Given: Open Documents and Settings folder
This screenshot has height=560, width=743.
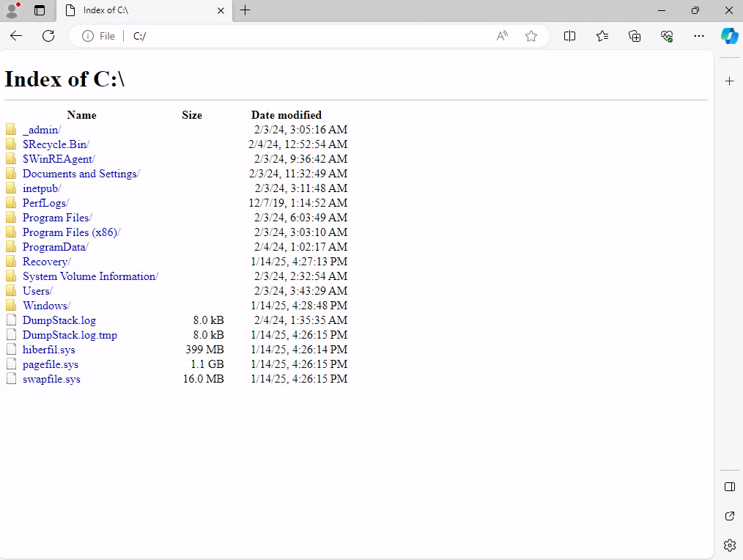Looking at the screenshot, I should (81, 174).
